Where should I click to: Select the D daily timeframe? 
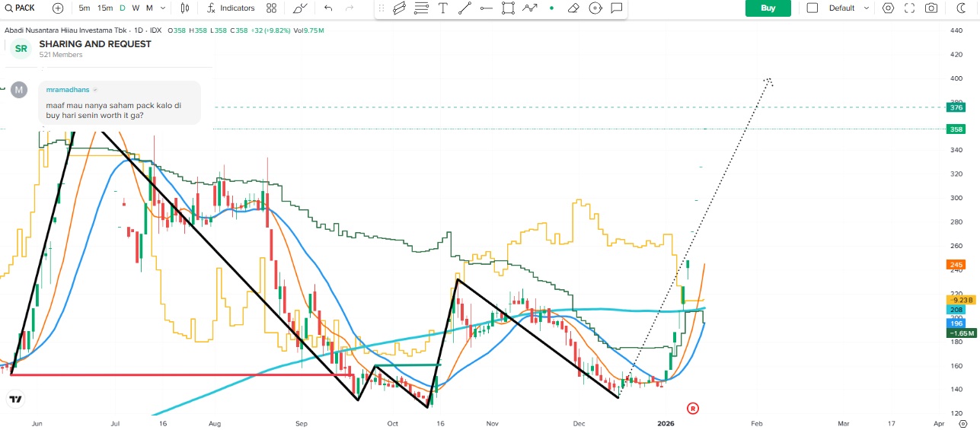coord(123,8)
